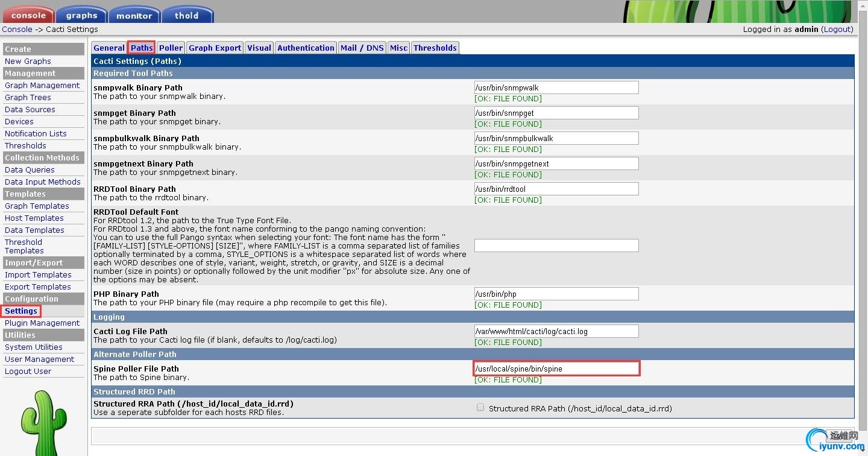
Task: Click the Management sidebar section header
Action: [43, 73]
